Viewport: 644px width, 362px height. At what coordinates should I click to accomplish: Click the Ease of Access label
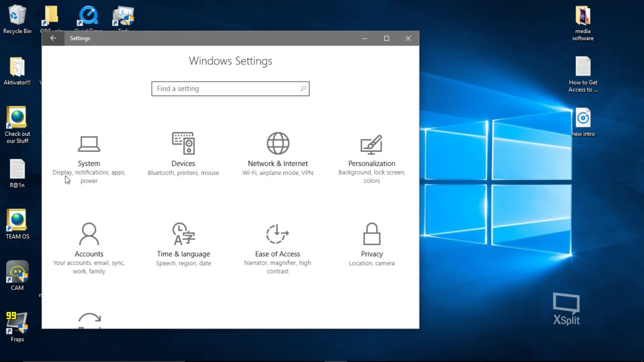(x=278, y=254)
